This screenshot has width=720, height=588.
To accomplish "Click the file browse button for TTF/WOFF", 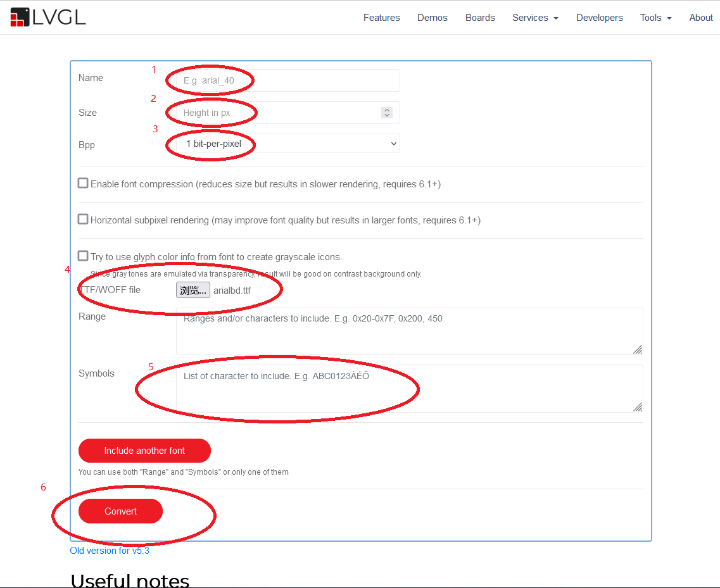I will (x=193, y=290).
